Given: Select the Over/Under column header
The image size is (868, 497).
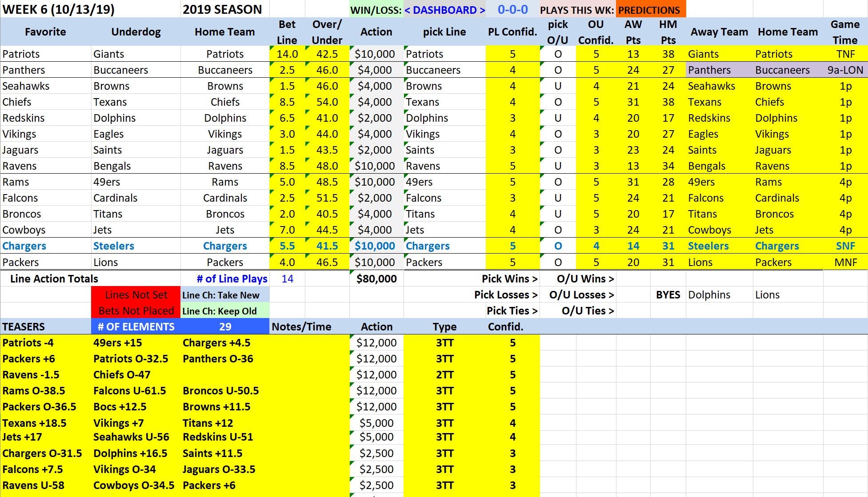Looking at the screenshot, I should (x=327, y=32).
